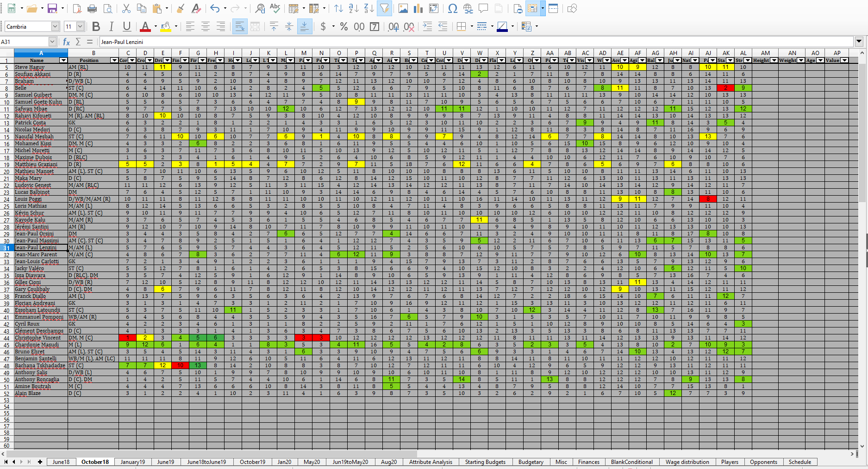Insert special character with Omega icon
The width and height of the screenshot is (868, 469).
point(453,8)
